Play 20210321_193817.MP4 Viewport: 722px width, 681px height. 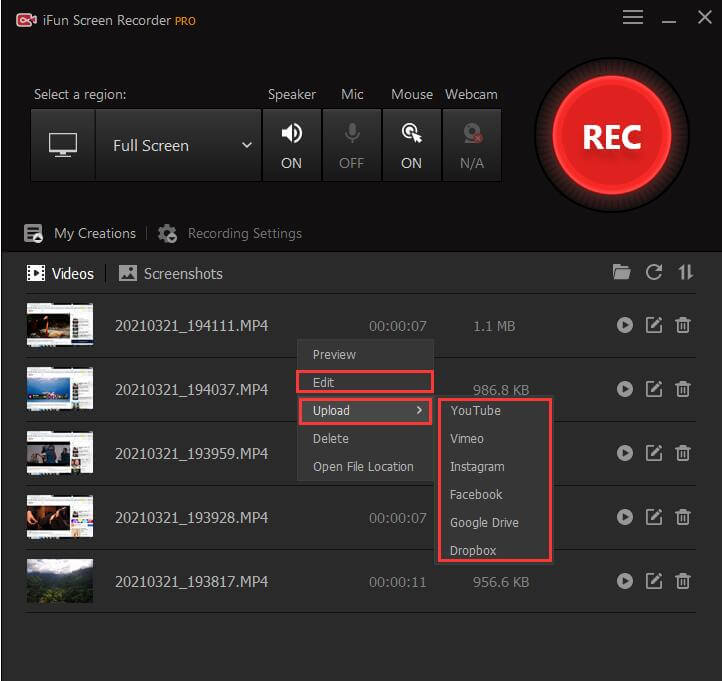(624, 581)
